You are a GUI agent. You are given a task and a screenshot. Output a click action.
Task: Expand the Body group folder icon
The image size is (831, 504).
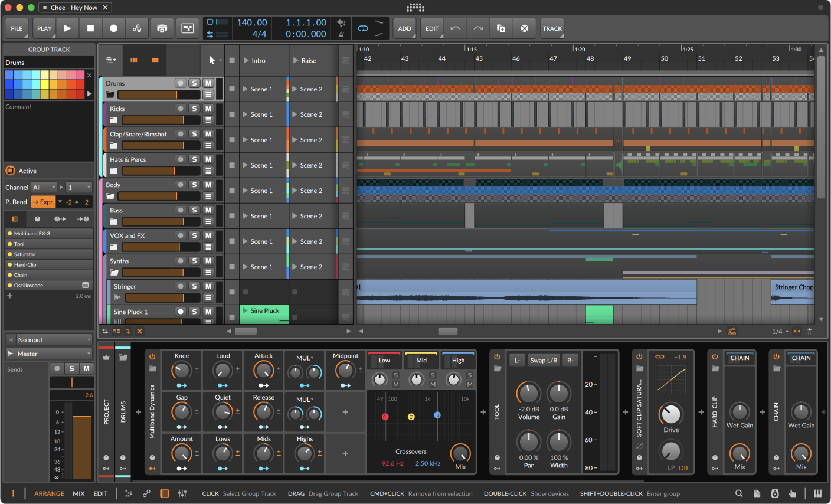click(x=110, y=197)
